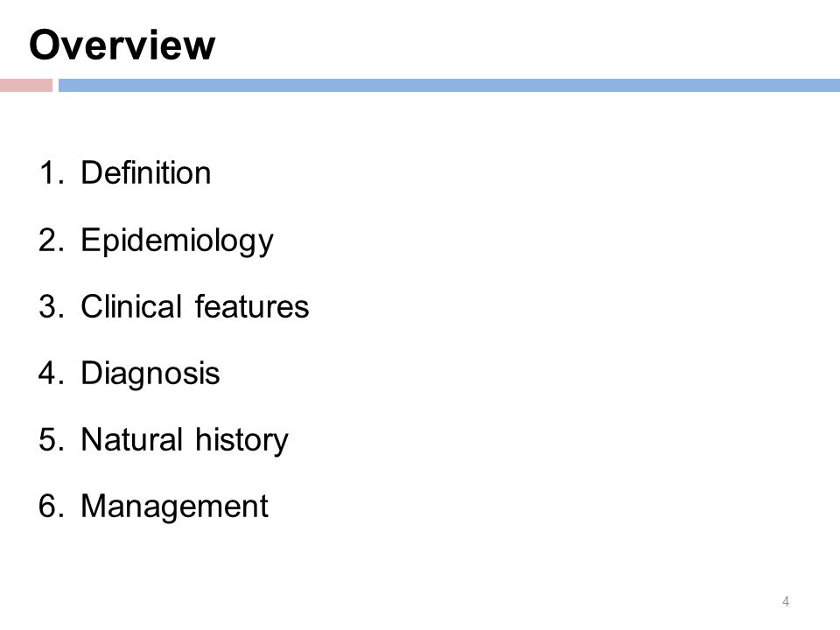
Task: Click the list number 3 beside Clinical features
Action: (x=51, y=306)
